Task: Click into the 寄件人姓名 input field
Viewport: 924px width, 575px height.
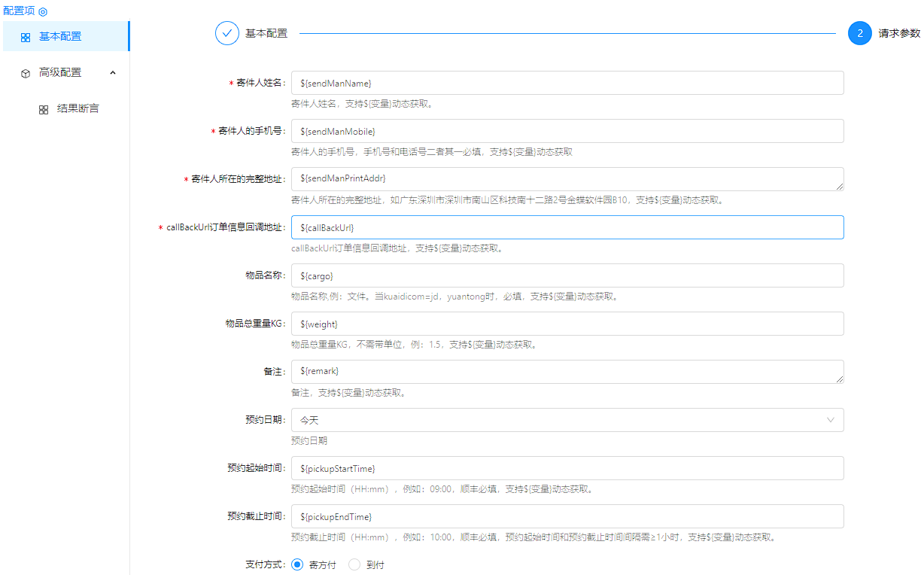Action: pos(567,83)
